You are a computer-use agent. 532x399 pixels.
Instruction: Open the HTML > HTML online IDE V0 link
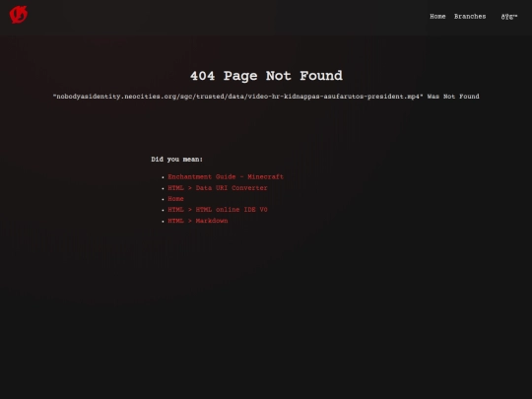click(x=218, y=210)
